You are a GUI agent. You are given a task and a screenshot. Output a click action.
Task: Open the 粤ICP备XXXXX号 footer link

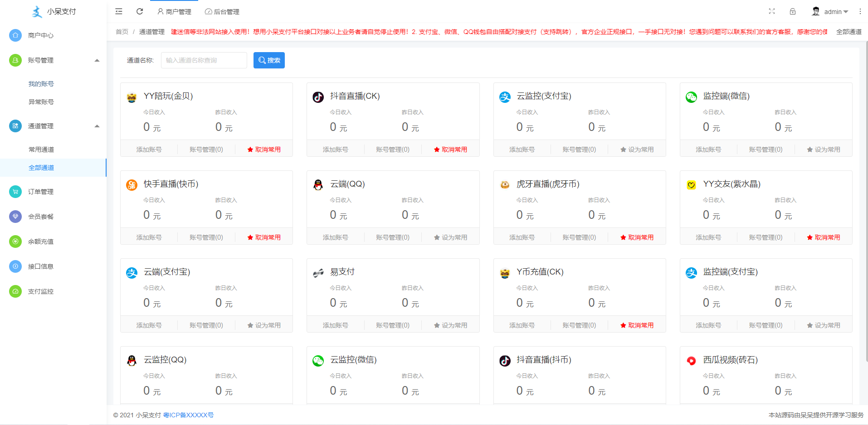pos(188,415)
